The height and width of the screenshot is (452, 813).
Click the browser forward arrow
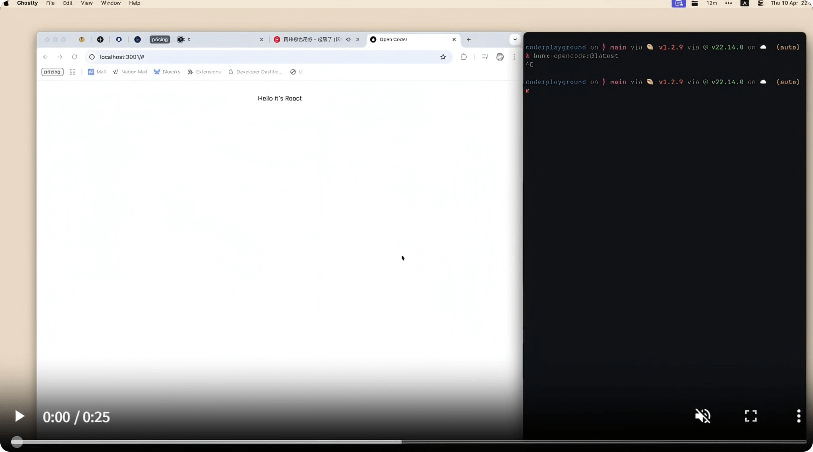60,57
